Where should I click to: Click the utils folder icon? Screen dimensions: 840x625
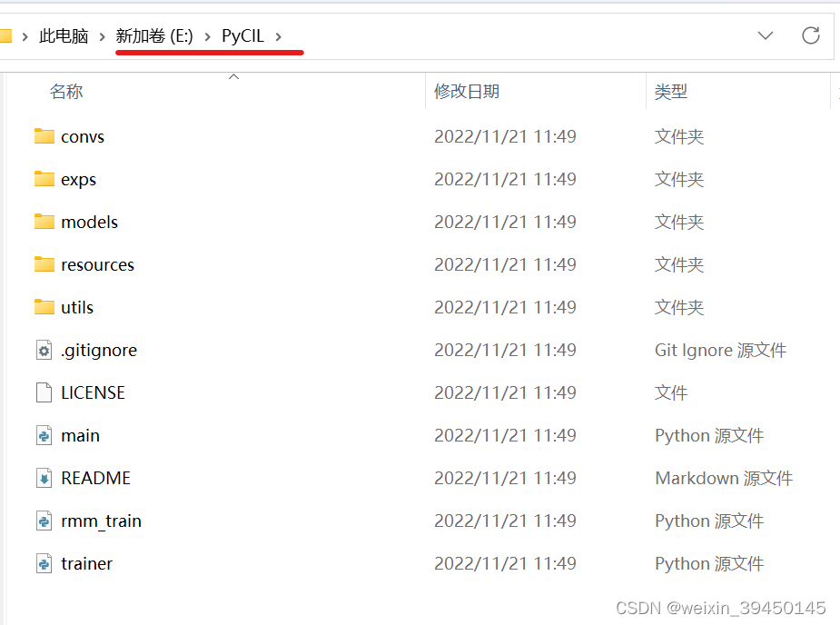pos(44,307)
